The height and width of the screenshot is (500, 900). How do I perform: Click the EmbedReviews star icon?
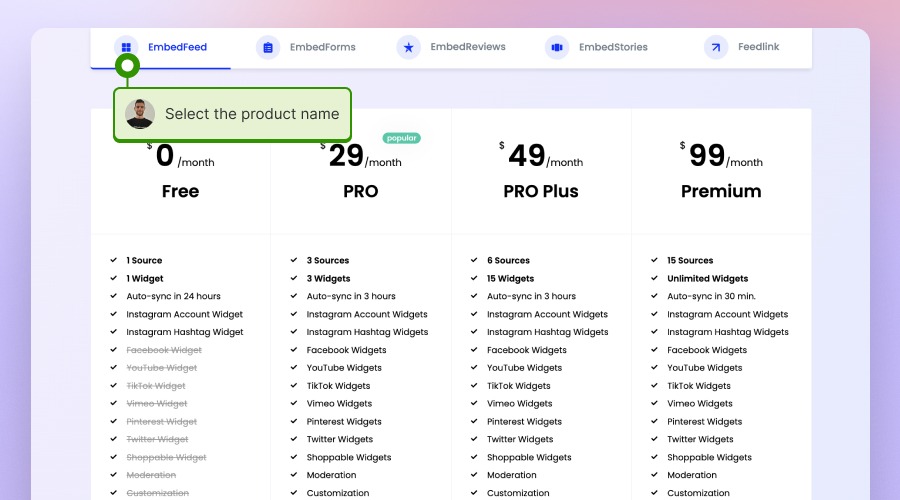point(409,47)
